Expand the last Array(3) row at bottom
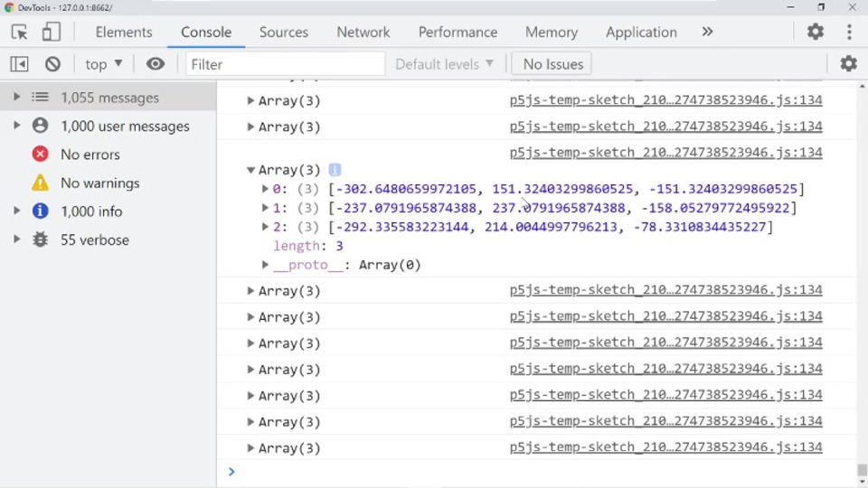Viewport: 868px width, 488px height. (250, 447)
